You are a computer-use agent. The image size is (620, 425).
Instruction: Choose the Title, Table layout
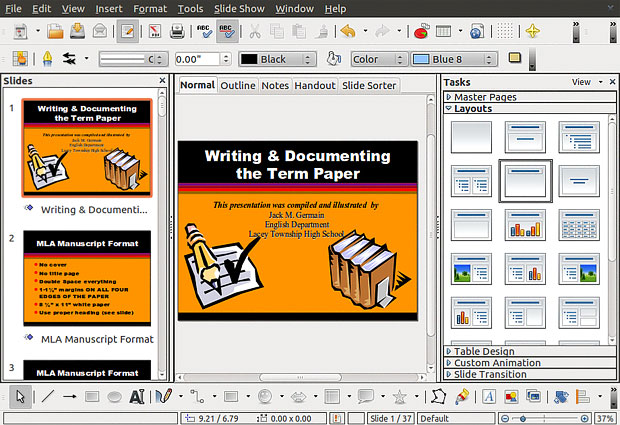pos(579,225)
